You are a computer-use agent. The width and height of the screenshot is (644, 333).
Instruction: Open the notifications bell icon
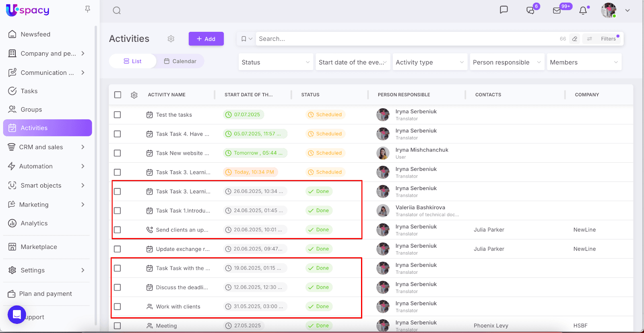(x=583, y=10)
